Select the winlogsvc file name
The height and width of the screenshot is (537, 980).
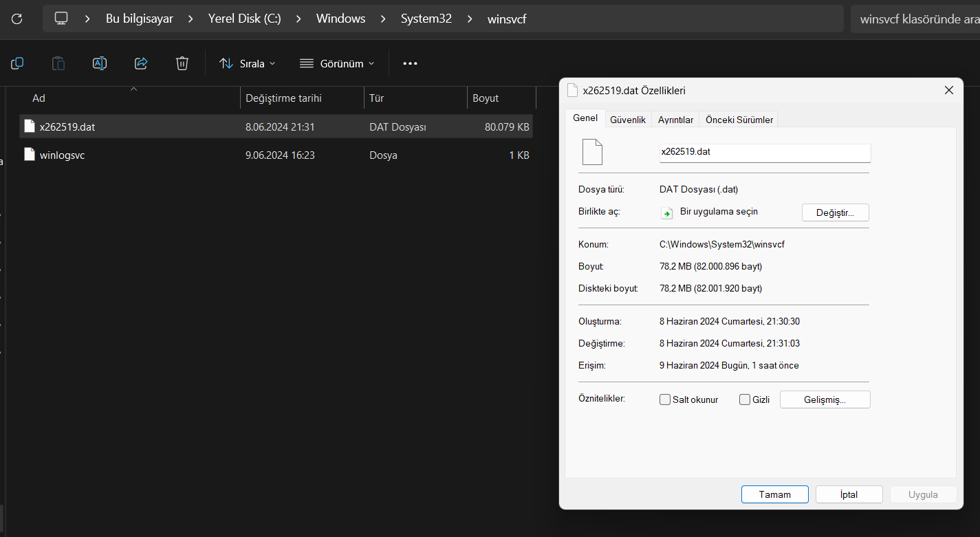click(x=62, y=155)
